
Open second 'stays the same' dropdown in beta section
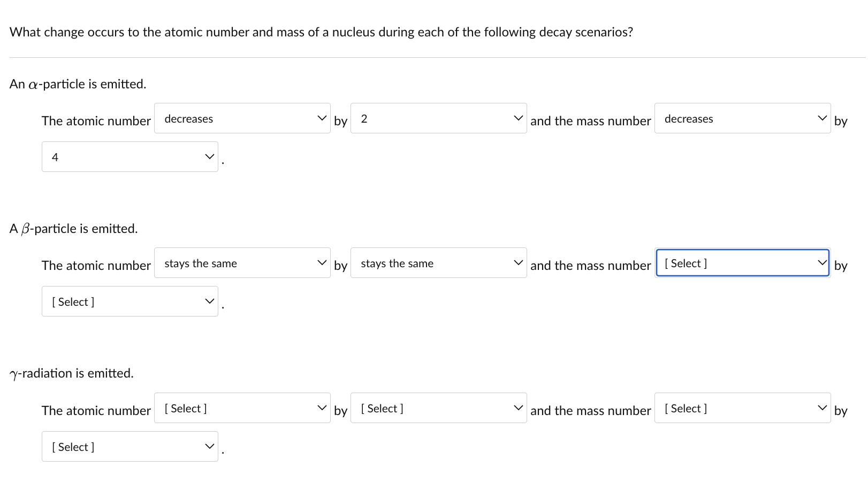tap(438, 262)
